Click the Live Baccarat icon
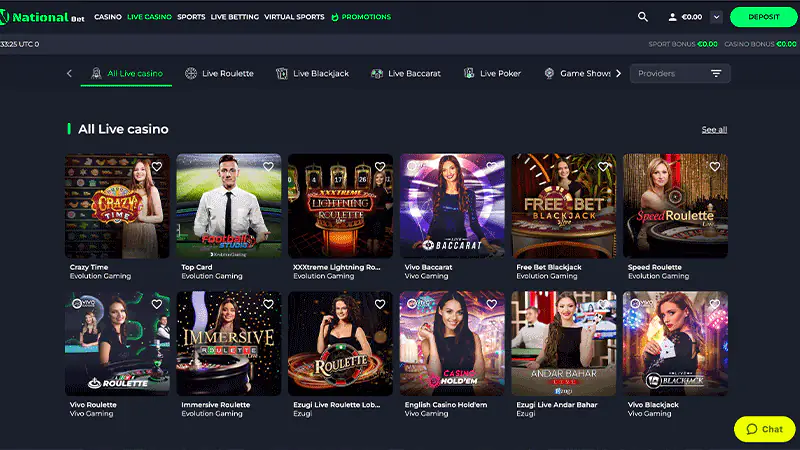 (377, 73)
